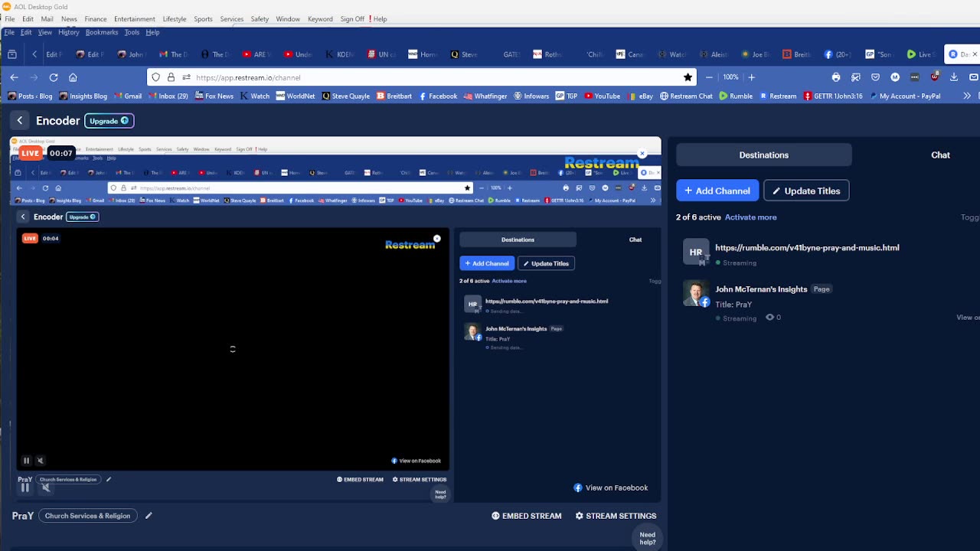This screenshot has height=551, width=980.
Task: Click the Update Titles button
Action: [x=806, y=191]
